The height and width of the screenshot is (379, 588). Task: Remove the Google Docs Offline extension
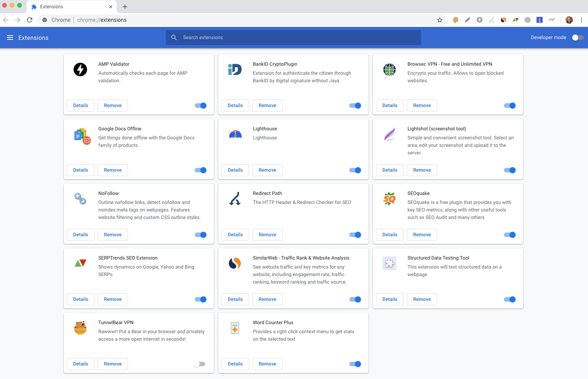pos(113,170)
